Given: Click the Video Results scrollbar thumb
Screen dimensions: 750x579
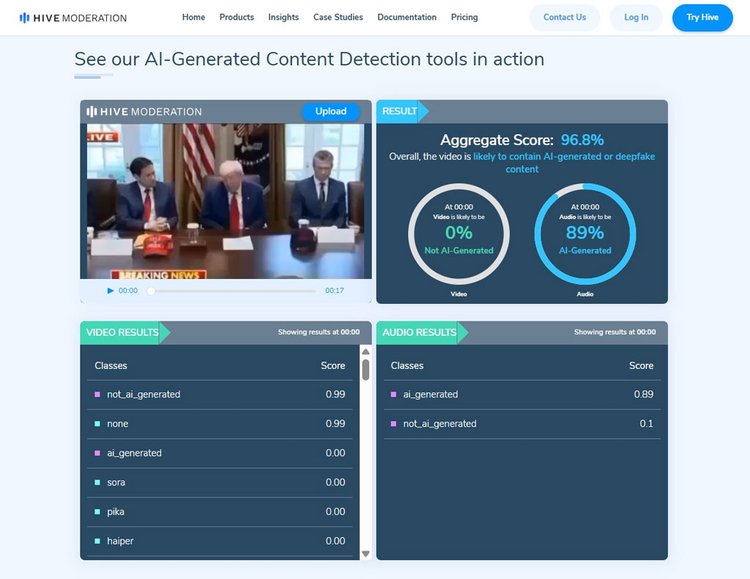Looking at the screenshot, I should pyautogui.click(x=366, y=370).
